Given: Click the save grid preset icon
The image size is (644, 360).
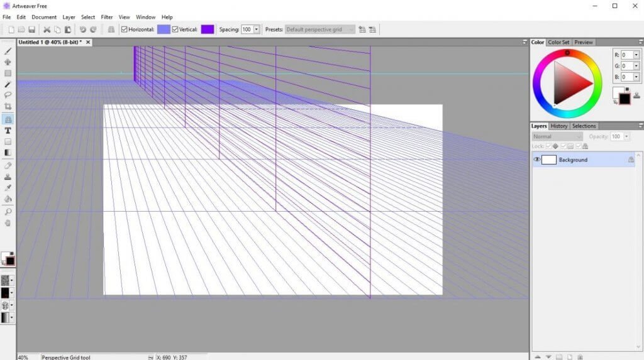Looking at the screenshot, I should [x=362, y=30].
